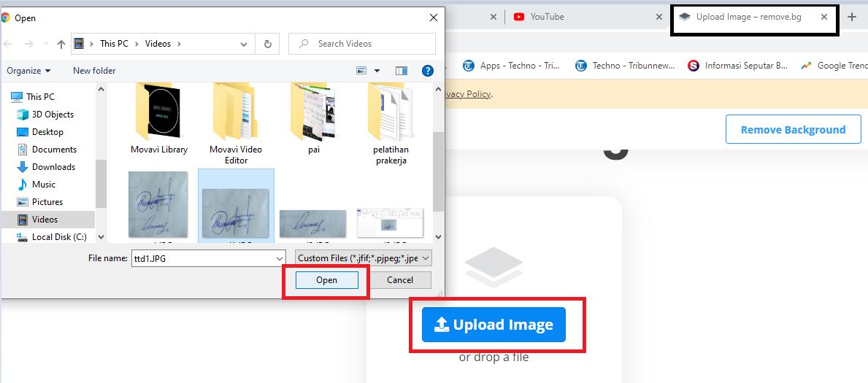Refresh the Videos folder listing
This screenshot has width=868, height=383.
[268, 44]
